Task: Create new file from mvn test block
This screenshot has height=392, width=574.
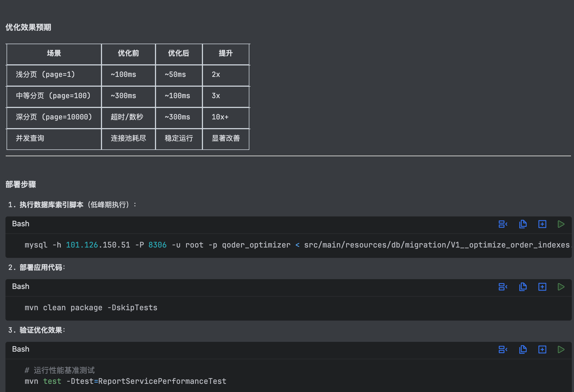Action: (x=542, y=349)
